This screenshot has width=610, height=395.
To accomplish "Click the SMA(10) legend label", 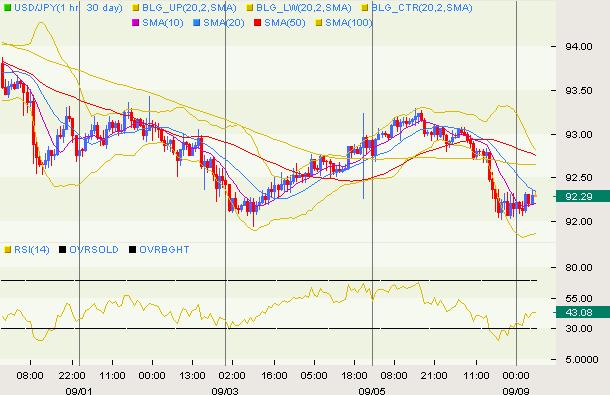I will click(163, 23).
